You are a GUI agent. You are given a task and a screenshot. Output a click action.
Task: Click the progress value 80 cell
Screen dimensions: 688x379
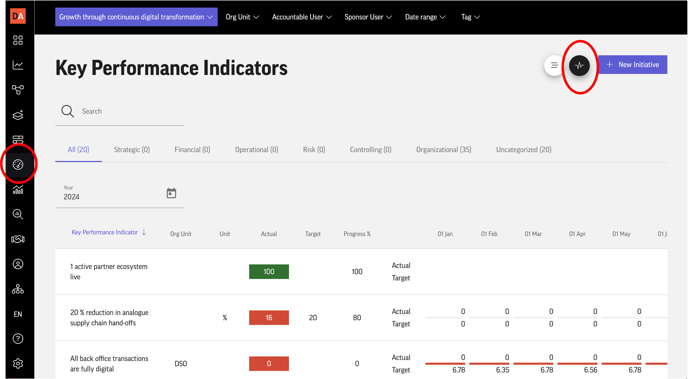point(357,318)
